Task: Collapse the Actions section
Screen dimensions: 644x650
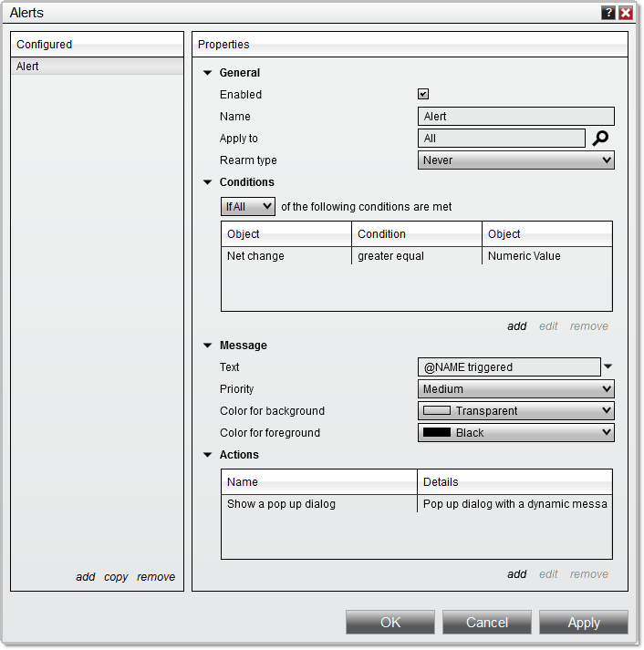Action: (x=208, y=455)
